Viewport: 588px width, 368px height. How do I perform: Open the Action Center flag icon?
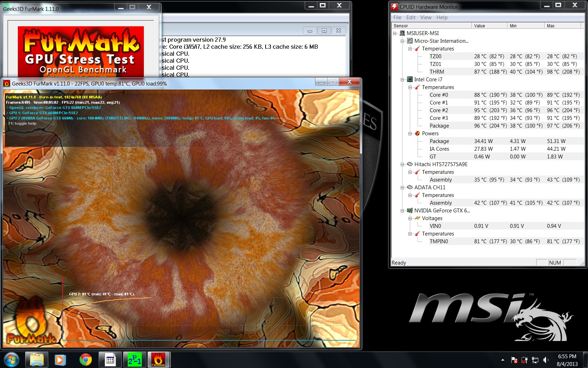pyautogui.click(x=514, y=360)
